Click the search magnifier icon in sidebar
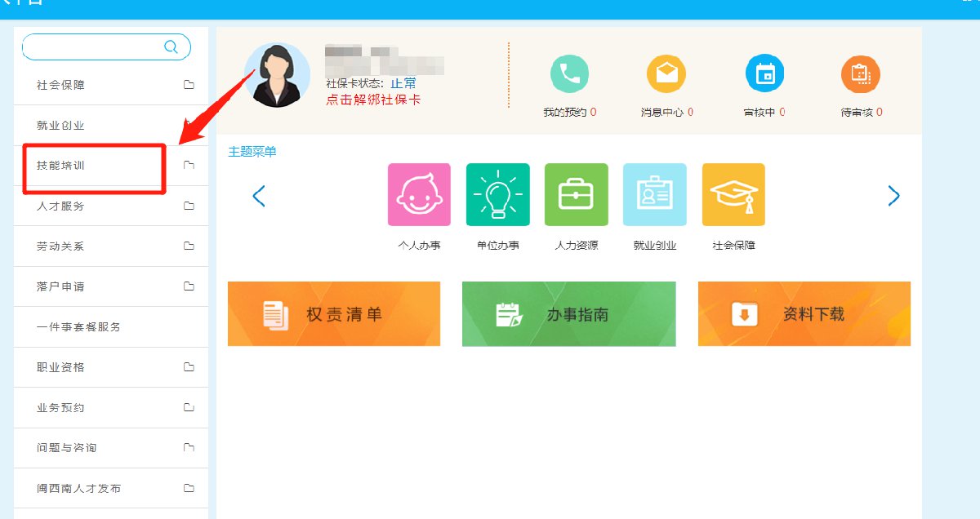The image size is (980, 519). pos(171,47)
